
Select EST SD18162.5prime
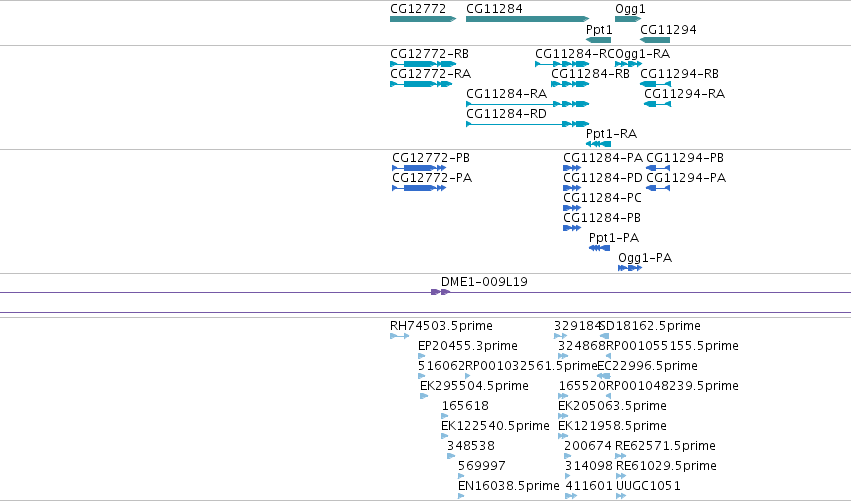(x=604, y=336)
